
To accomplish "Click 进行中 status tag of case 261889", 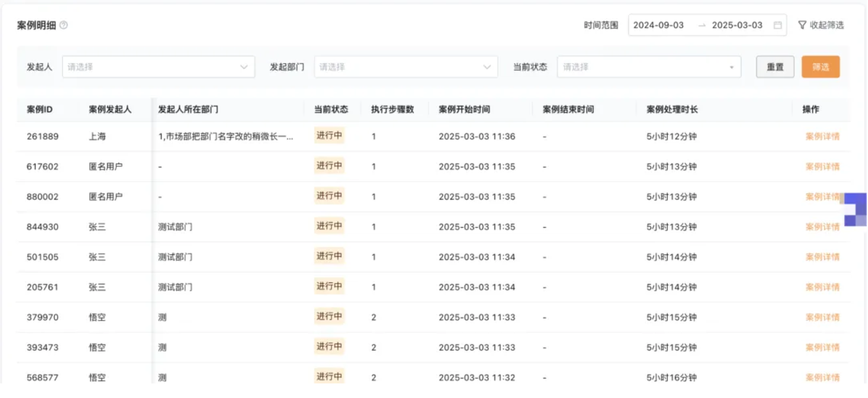I will tap(329, 135).
